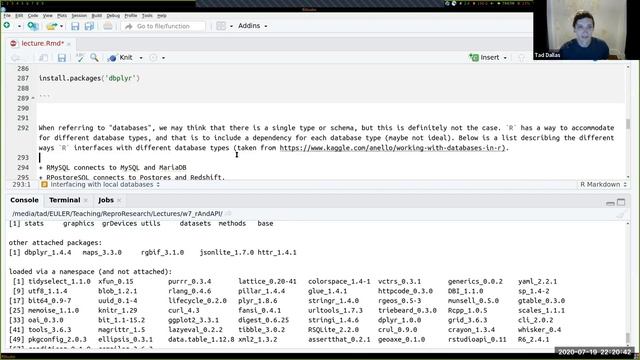Click the 293:1 cursor position indicator
The width and height of the screenshot is (640, 360).
point(21,184)
